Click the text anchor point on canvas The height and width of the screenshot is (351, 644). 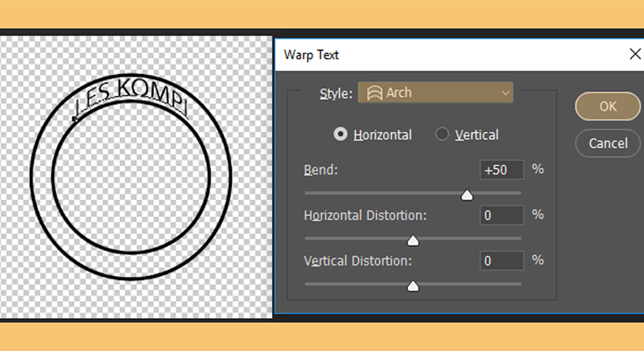point(74,119)
